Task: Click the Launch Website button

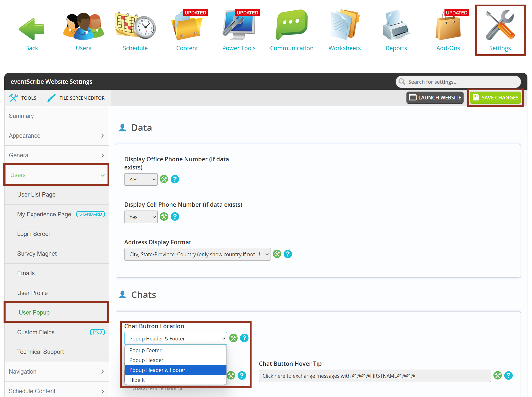Action: [x=435, y=98]
